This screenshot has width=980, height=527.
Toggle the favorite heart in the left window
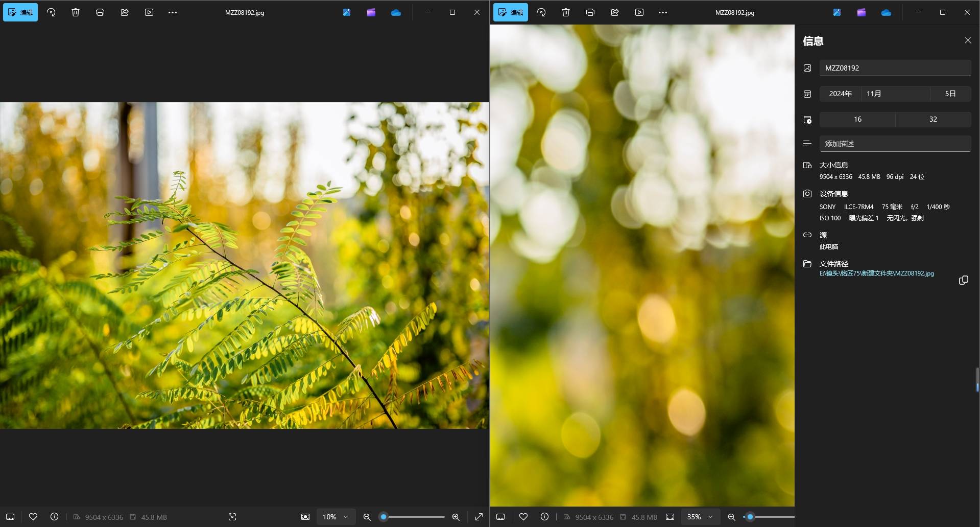(33, 517)
